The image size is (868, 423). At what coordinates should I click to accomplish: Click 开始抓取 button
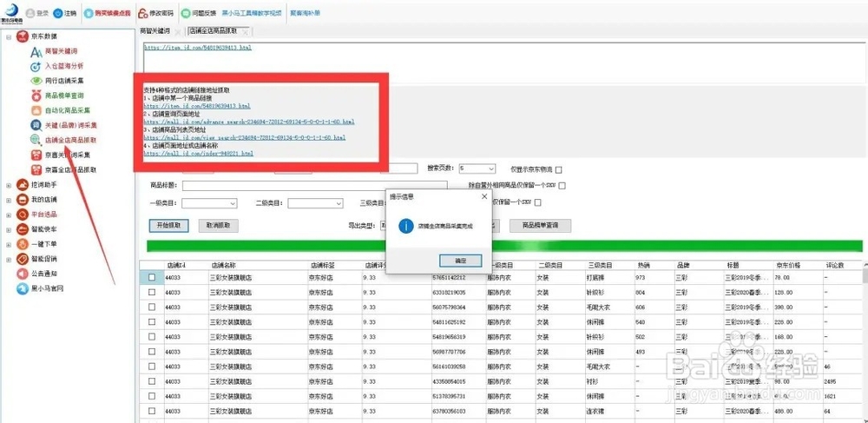[169, 226]
